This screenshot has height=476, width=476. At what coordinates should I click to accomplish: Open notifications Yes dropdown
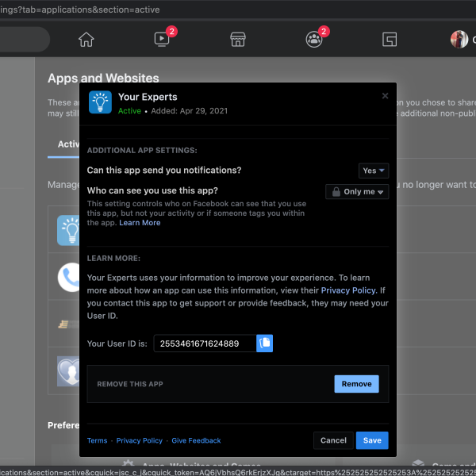coord(374,171)
